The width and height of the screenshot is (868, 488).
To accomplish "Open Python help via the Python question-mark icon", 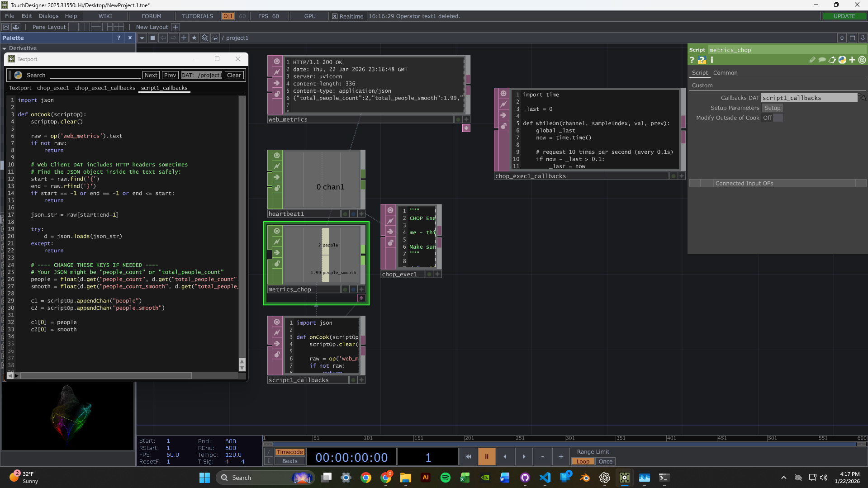I will tap(701, 60).
